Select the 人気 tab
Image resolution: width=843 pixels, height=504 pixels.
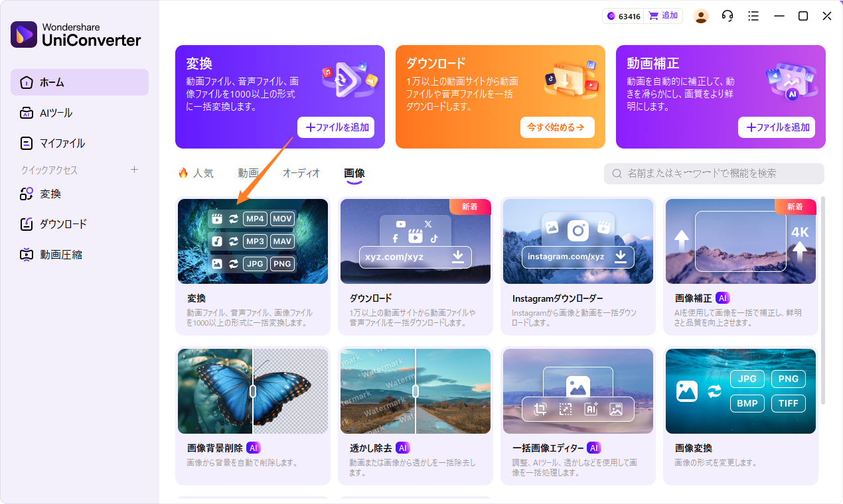click(202, 172)
